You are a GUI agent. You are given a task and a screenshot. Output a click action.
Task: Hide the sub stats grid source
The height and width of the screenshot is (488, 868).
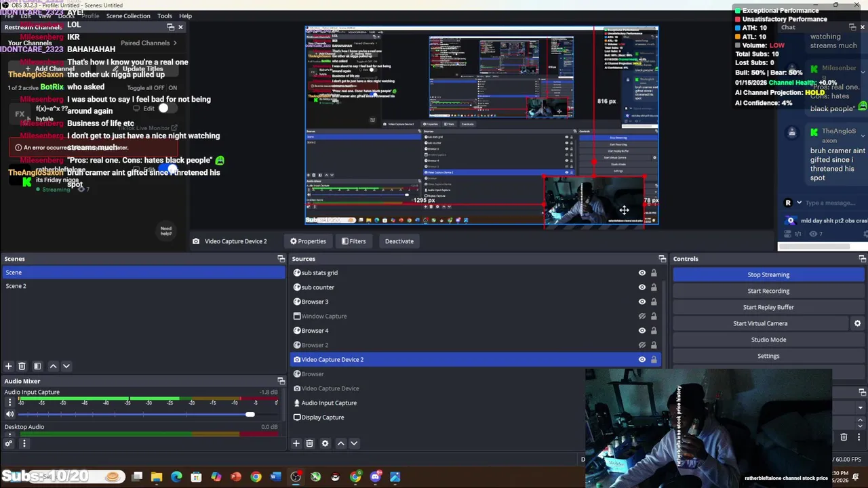(x=642, y=273)
